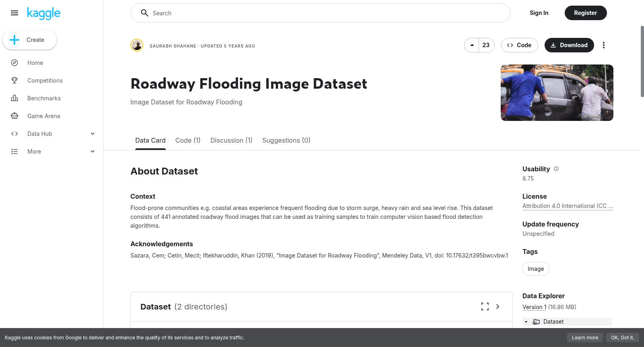The width and height of the screenshot is (644, 347).
Task: Collapse the Dataset folder tree arrow
Action: click(x=526, y=322)
